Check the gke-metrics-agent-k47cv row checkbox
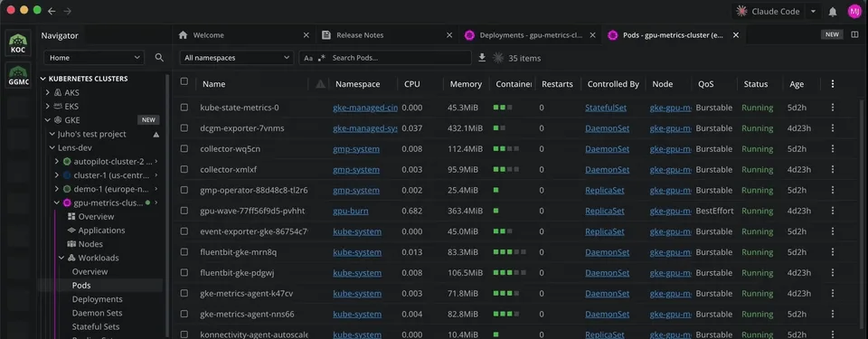Image resolution: width=868 pixels, height=339 pixels. pos(184,294)
